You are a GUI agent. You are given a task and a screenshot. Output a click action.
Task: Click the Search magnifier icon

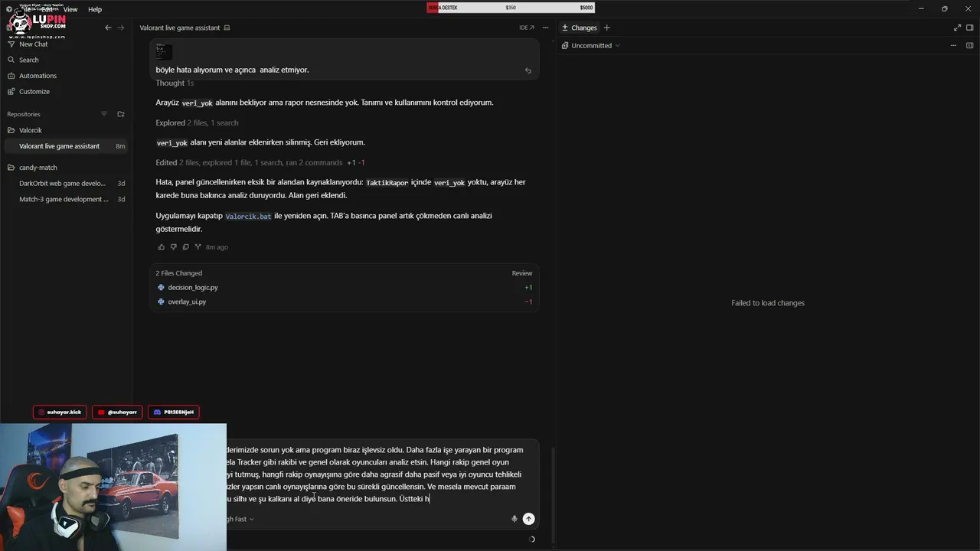coord(11,60)
